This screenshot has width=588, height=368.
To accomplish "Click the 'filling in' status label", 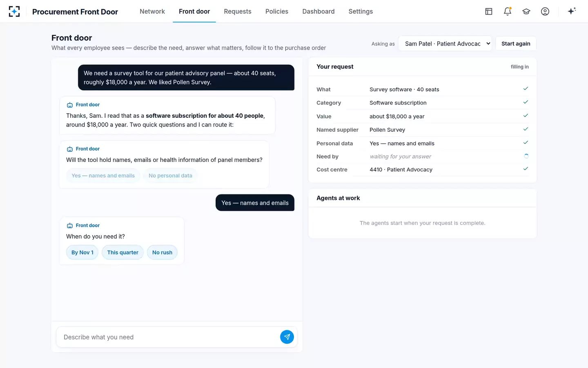I will 520,67.
